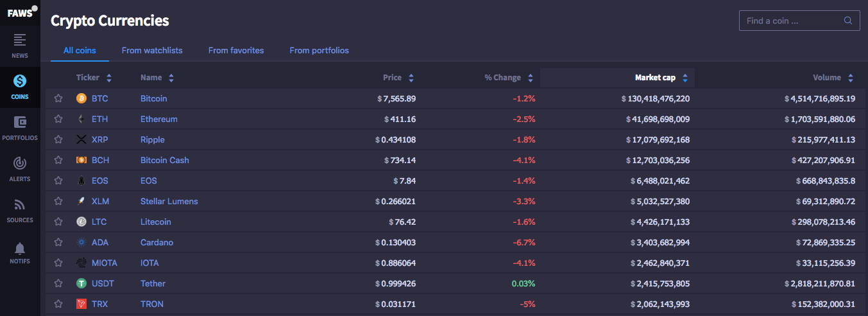This screenshot has height=316, width=868.
Task: Click the EOS logo icon
Action: click(x=81, y=180)
